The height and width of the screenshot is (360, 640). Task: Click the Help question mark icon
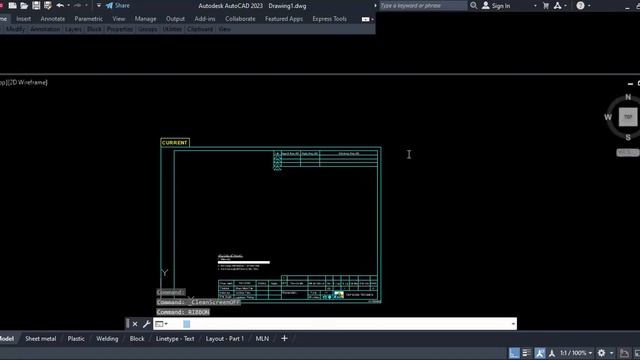click(x=580, y=6)
